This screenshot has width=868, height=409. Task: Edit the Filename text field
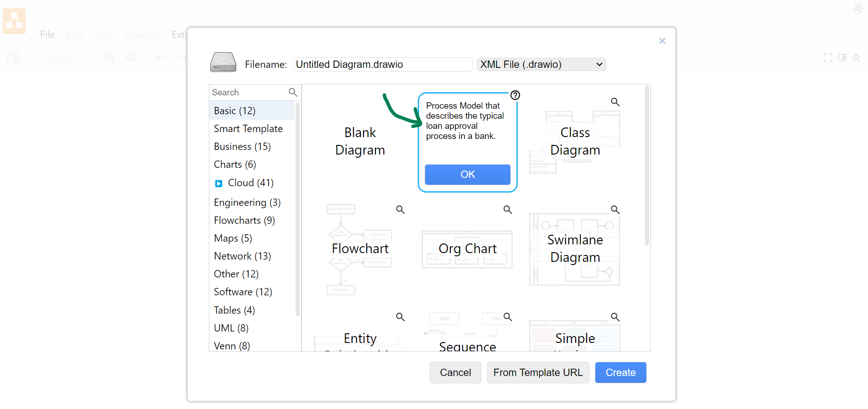(x=382, y=65)
